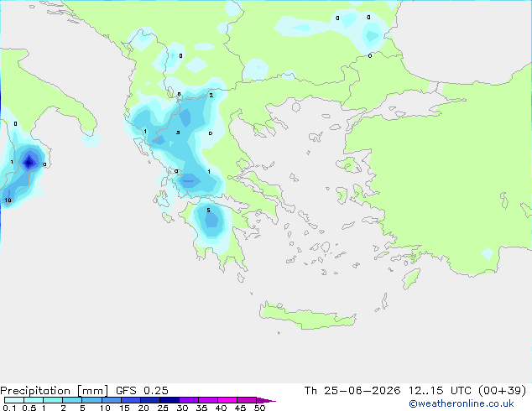Click the 15 to 20 mm legend swatch
Screen dimensions: 532x411
131,400
